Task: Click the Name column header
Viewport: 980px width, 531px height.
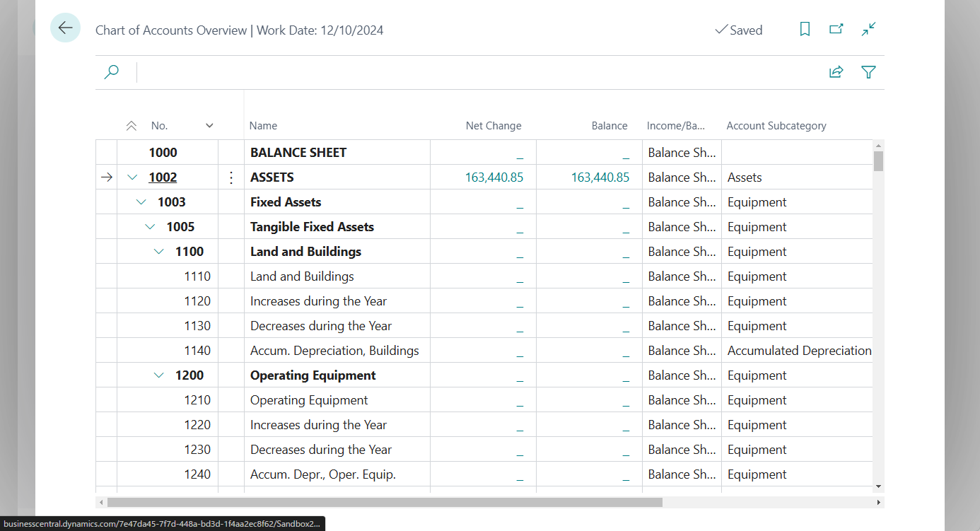Action: [263, 125]
